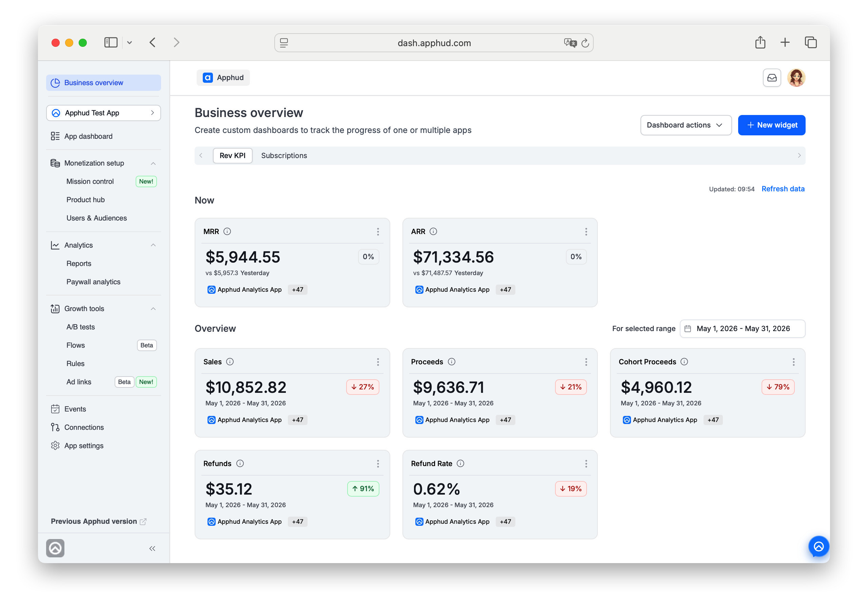The width and height of the screenshot is (868, 614).
Task: Collapse the Monetization setup section
Action: pyautogui.click(x=153, y=164)
